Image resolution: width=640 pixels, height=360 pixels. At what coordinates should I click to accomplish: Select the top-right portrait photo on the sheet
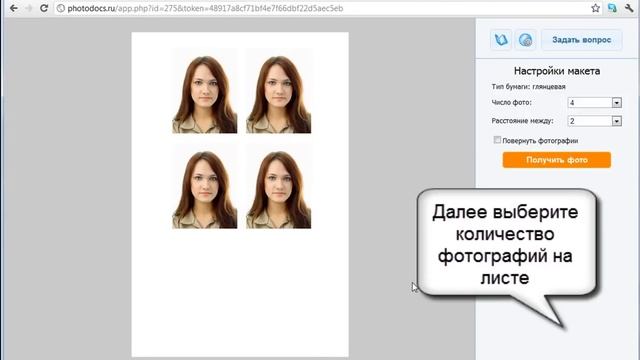click(x=278, y=91)
